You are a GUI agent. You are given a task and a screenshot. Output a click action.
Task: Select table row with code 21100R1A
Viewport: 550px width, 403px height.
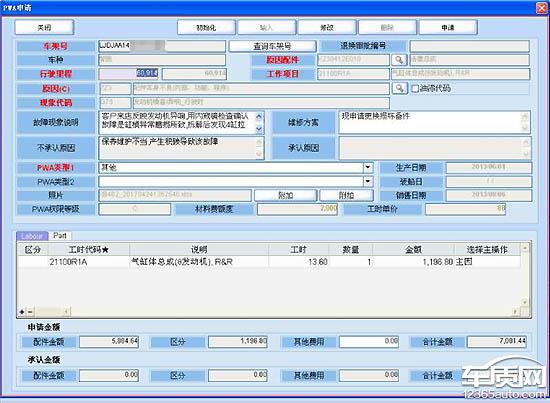coord(269,262)
